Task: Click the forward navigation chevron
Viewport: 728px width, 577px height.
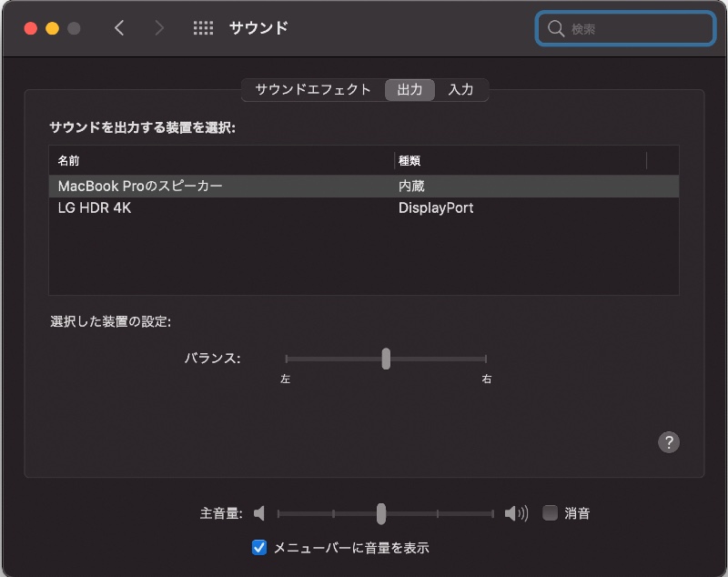Action: coord(159,28)
